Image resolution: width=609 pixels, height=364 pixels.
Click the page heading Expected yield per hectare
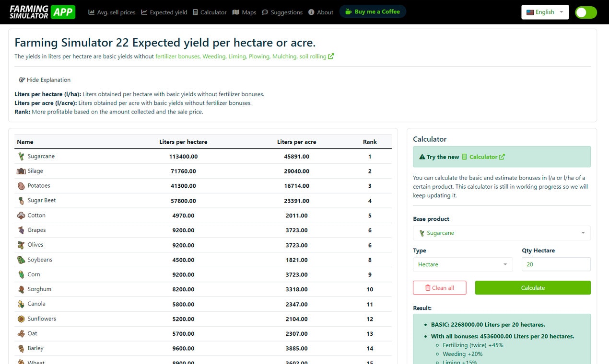(165, 43)
